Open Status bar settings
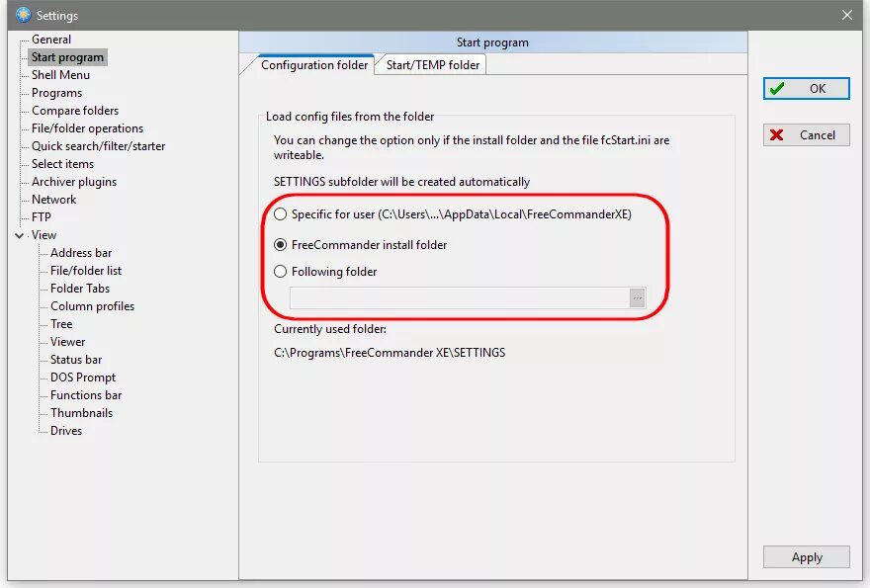Image resolution: width=870 pixels, height=588 pixels. point(76,359)
